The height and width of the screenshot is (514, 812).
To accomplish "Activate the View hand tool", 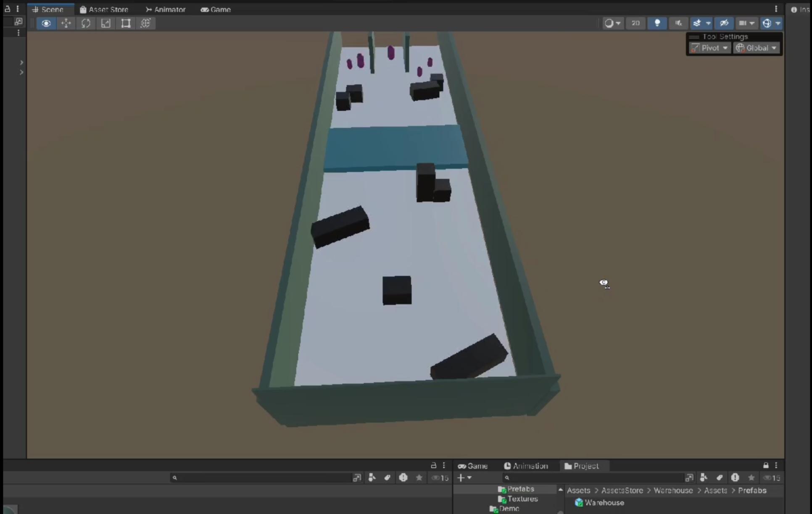I will point(46,23).
